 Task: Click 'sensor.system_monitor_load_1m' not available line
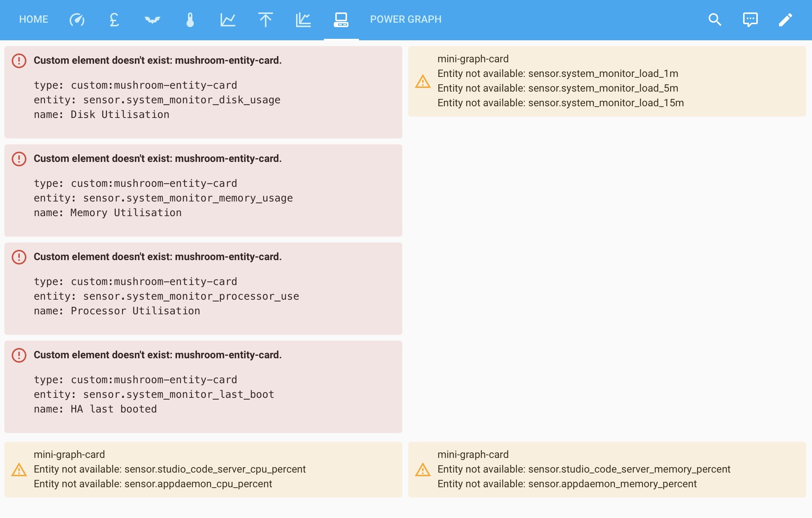[x=558, y=74]
